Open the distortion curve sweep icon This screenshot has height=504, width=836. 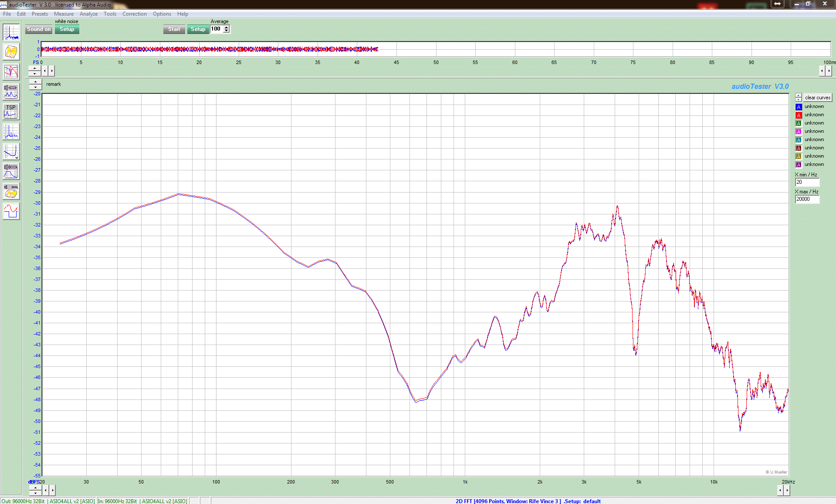11,152
